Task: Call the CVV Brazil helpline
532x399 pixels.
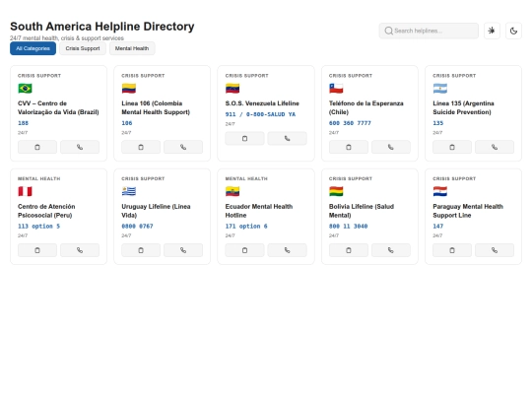Action: [80, 147]
